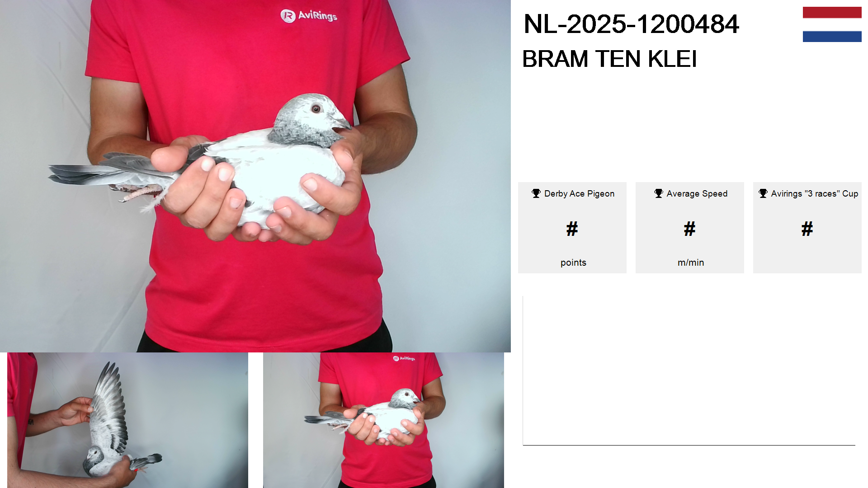Screen dimensions: 868x488
Task: Click the Average Speed trophy icon
Action: [x=659, y=193]
